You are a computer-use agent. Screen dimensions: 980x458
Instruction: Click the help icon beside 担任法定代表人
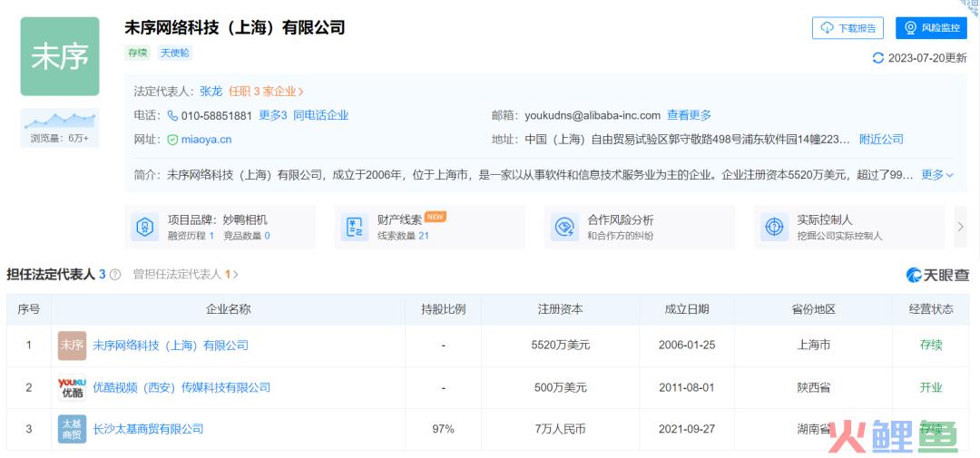pyautogui.click(x=115, y=274)
